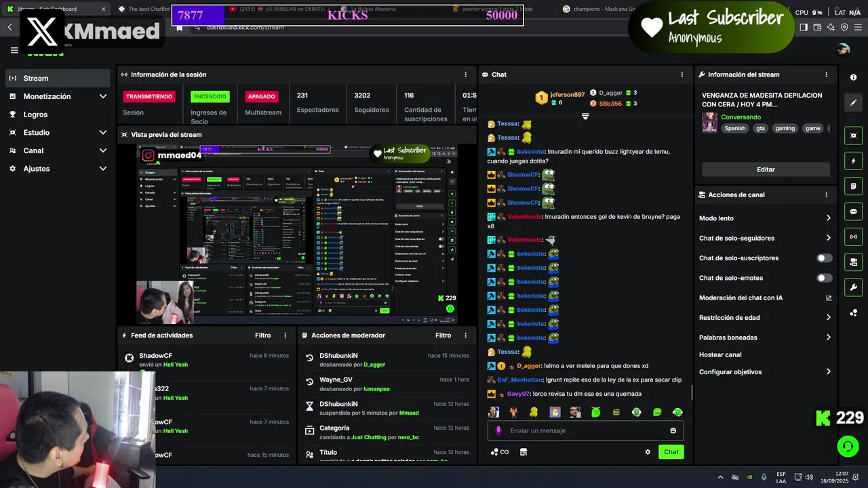
Task: Toggle the document panel icon in right toolbar
Action: [853, 186]
